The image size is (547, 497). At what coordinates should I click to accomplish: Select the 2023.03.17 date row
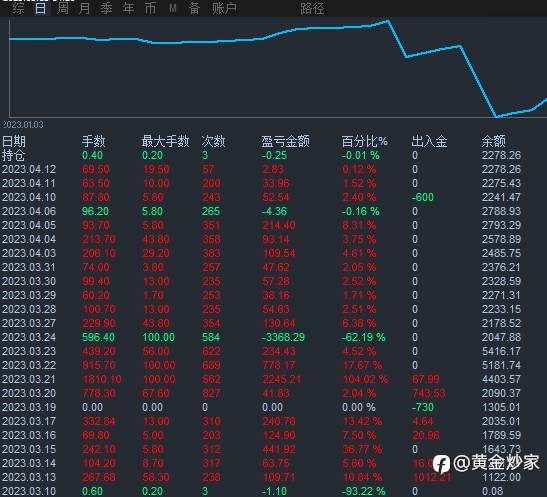[x=29, y=421]
